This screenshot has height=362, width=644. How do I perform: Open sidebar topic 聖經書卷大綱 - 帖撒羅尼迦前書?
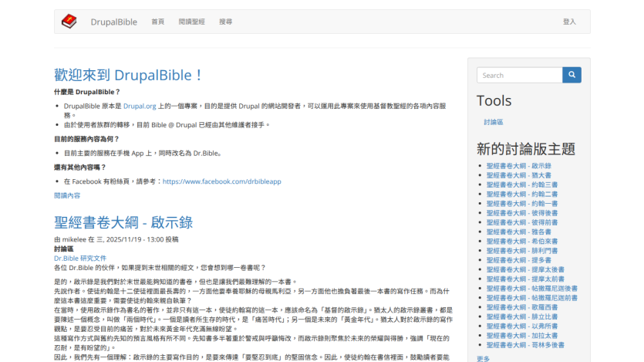(532, 298)
